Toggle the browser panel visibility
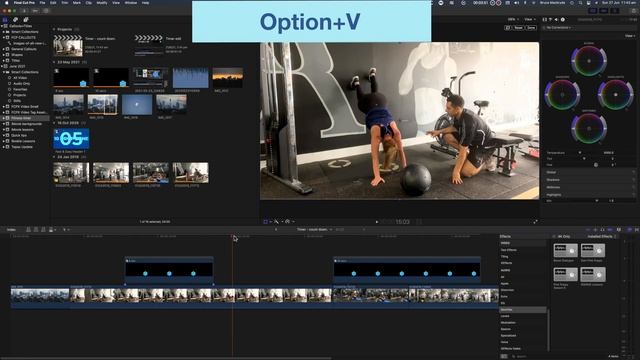640x360 pixels. tap(592, 11)
